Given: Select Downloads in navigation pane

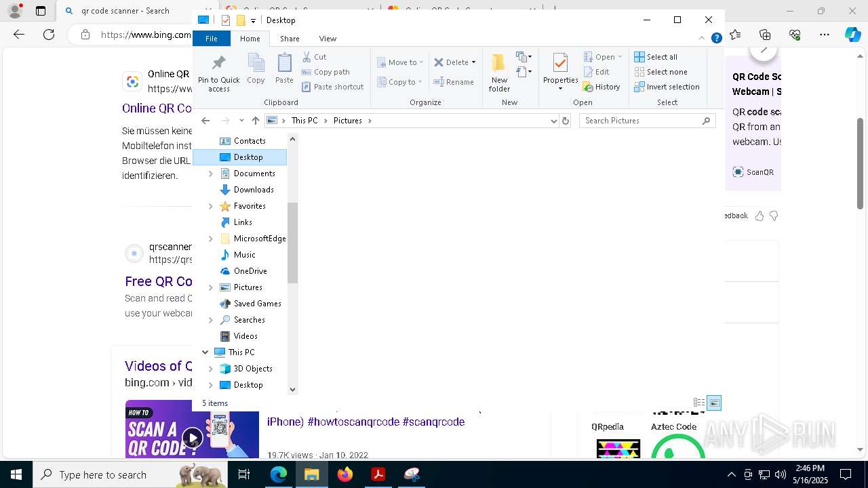Looking at the screenshot, I should [x=248, y=190].
